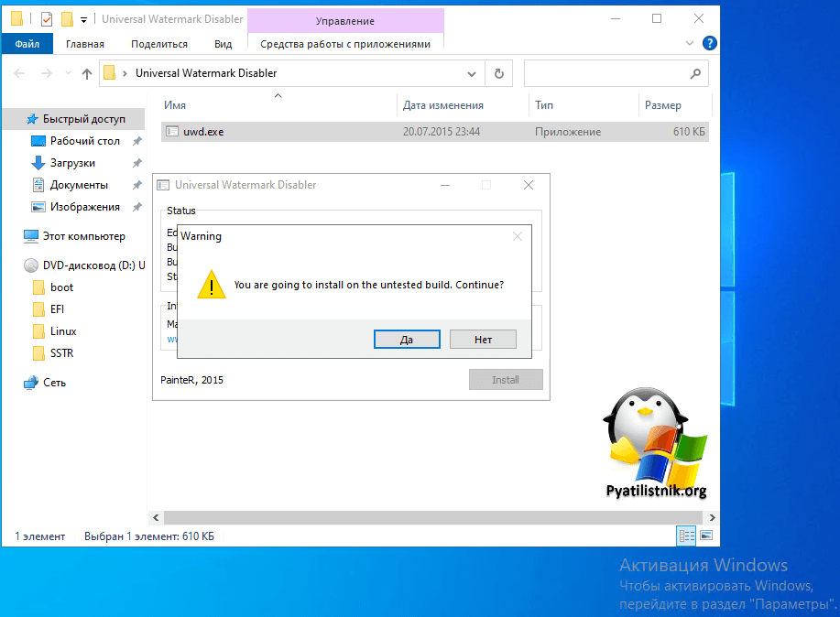The width and height of the screenshot is (840, 617).
Task: Open Рабочий стол in sidebar
Action: tap(84, 141)
